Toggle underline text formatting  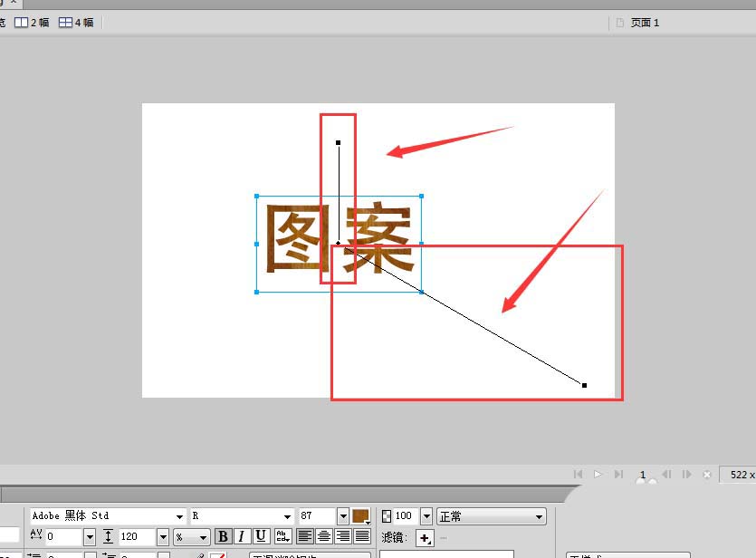click(261, 536)
